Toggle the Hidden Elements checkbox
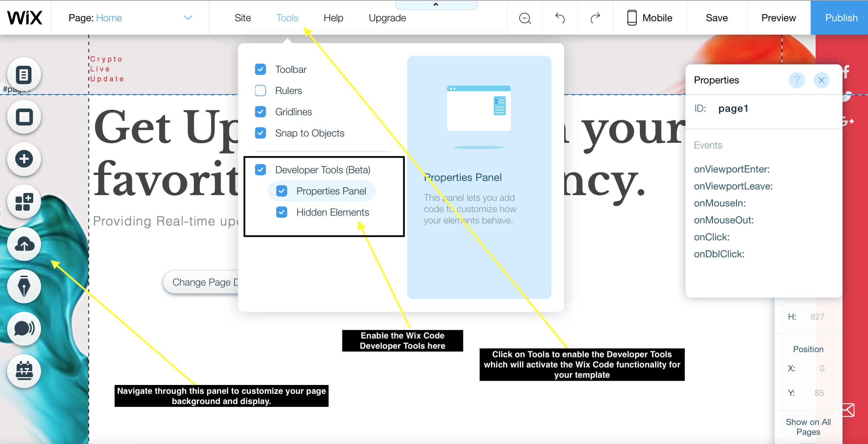This screenshot has width=868, height=444. 282,212
